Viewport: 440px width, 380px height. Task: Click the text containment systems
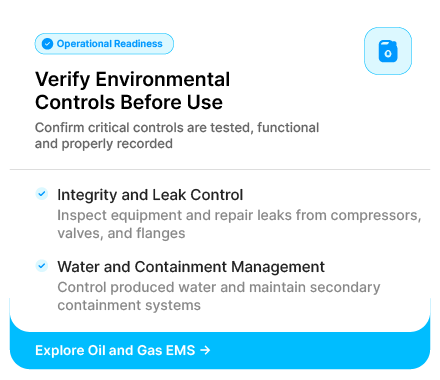(129, 305)
